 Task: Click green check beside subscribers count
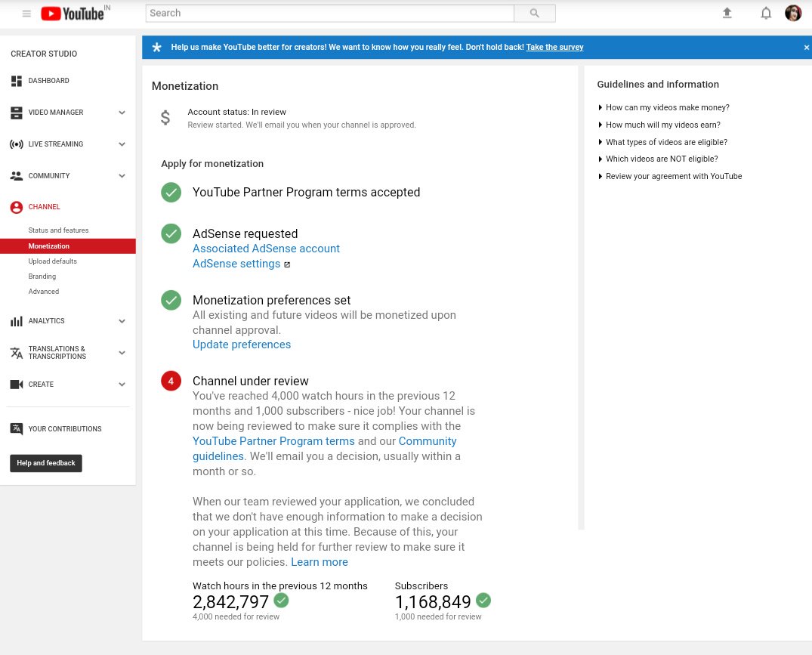point(483,600)
